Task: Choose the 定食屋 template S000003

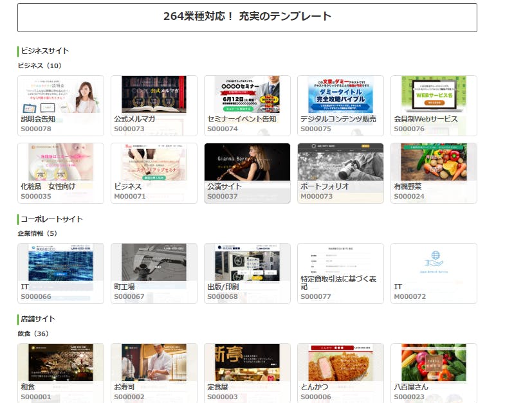Action: pyautogui.click(x=247, y=373)
